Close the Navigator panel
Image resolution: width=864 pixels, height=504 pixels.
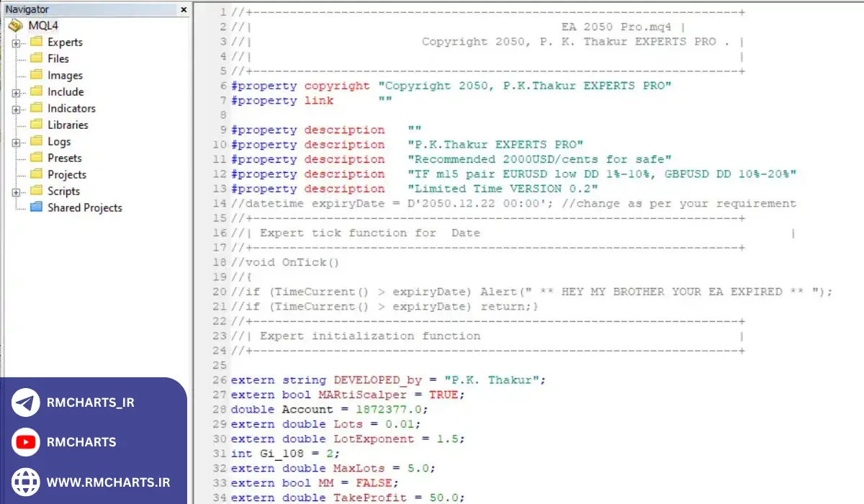[182, 9]
